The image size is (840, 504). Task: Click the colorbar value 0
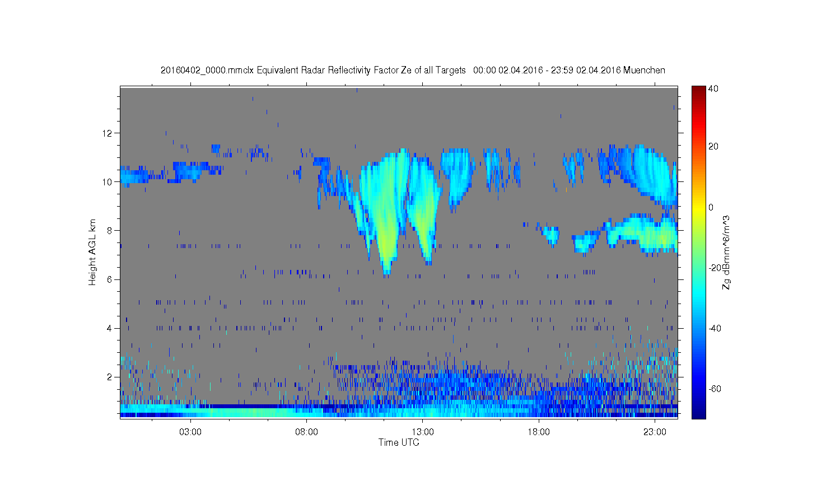click(x=711, y=207)
